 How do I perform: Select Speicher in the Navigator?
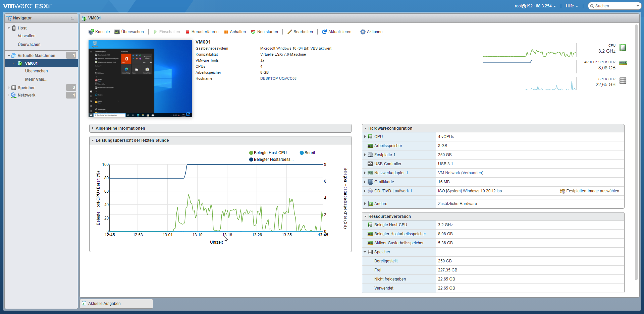click(x=26, y=88)
